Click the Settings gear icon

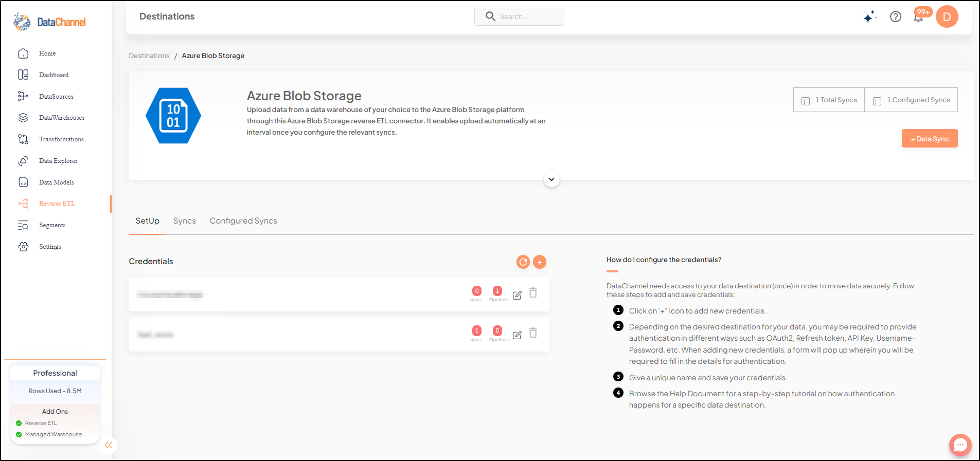point(23,247)
